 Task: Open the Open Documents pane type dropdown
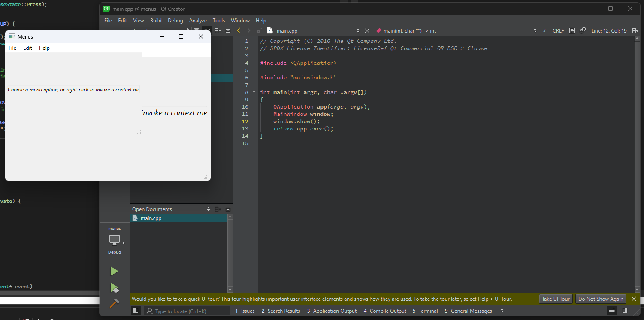click(x=209, y=209)
